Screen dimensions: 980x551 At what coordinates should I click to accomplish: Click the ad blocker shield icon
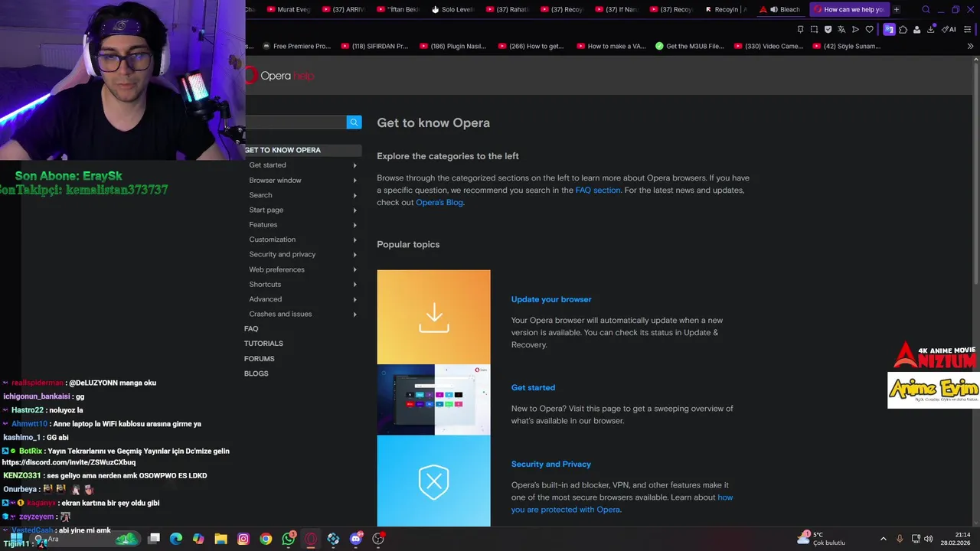(x=828, y=30)
